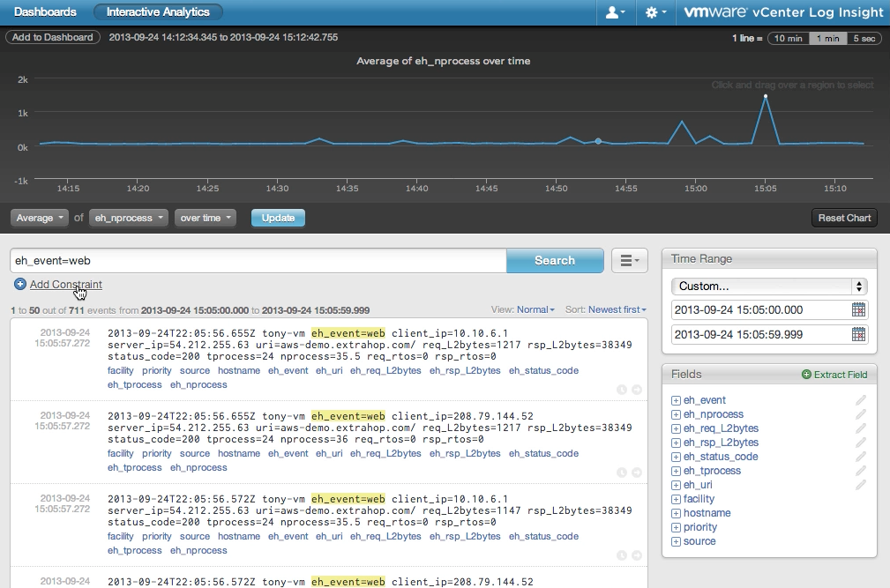Click eh_uri link in third event
The height and width of the screenshot is (588, 890).
click(329, 536)
